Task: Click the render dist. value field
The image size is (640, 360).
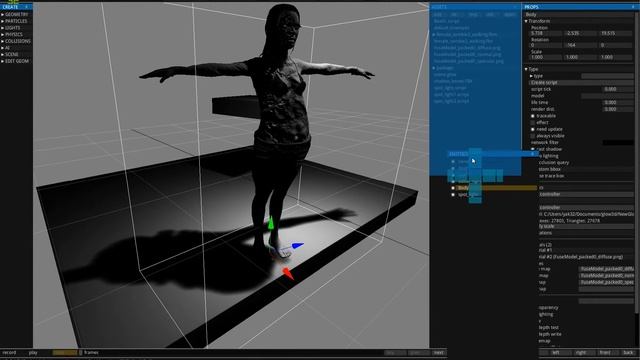Action: pos(618,109)
